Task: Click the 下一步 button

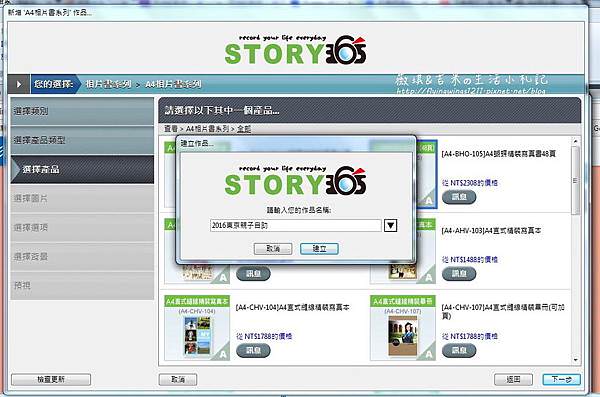Action: pyautogui.click(x=561, y=379)
